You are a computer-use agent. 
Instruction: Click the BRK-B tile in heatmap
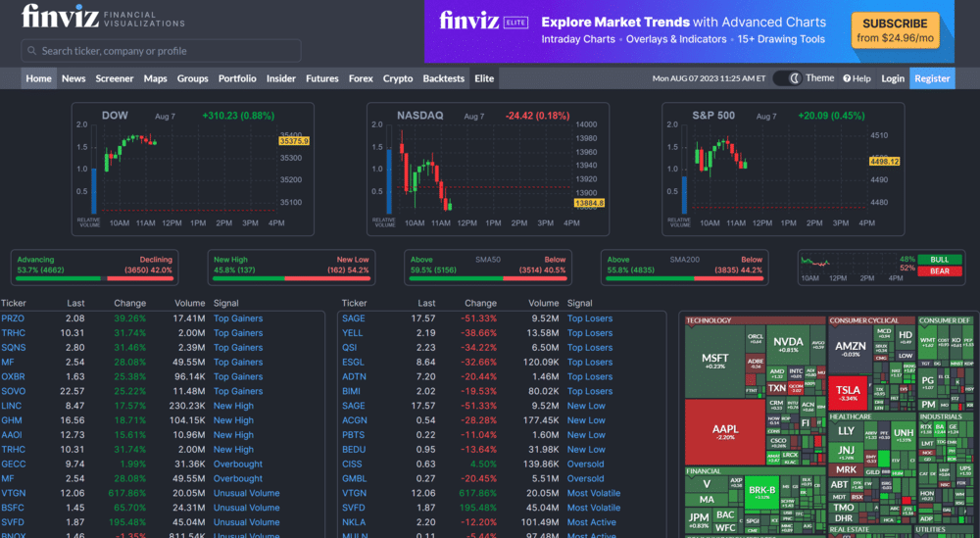point(761,492)
